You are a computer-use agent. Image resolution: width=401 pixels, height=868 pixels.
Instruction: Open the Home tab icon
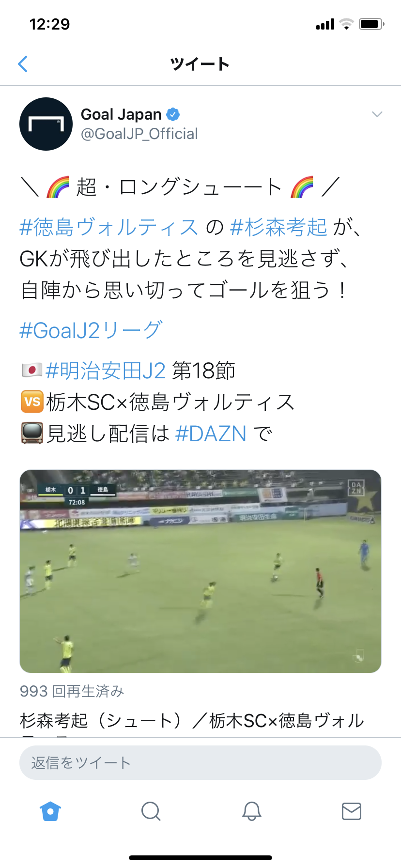click(x=50, y=811)
